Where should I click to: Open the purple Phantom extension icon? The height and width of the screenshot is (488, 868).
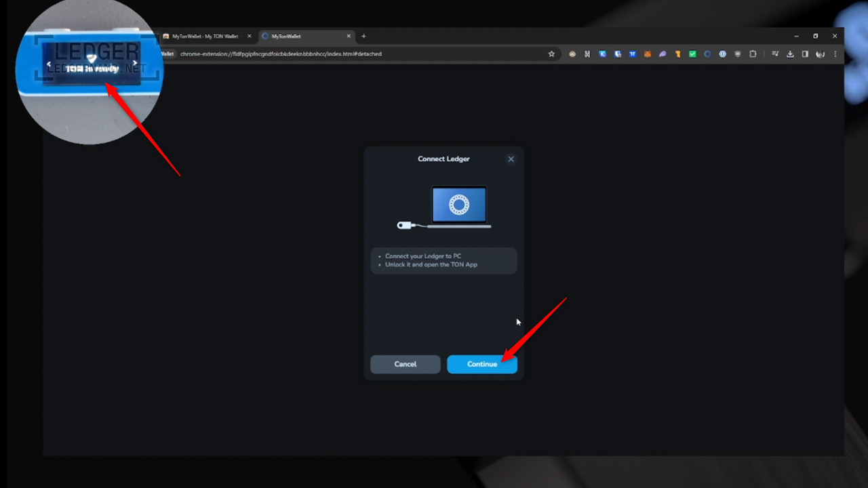click(x=663, y=54)
